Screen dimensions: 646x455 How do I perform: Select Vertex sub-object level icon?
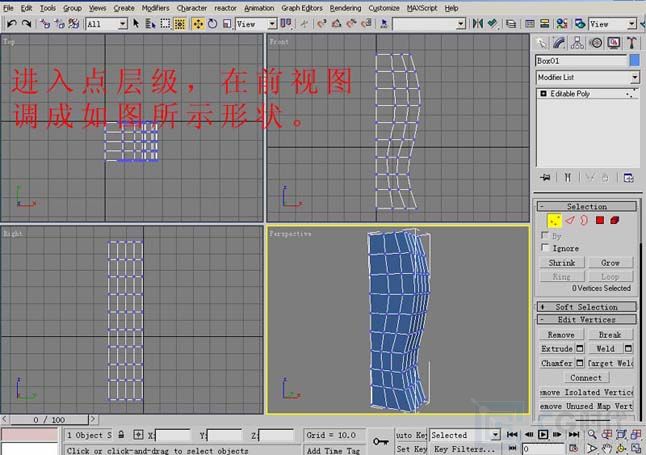(x=554, y=220)
